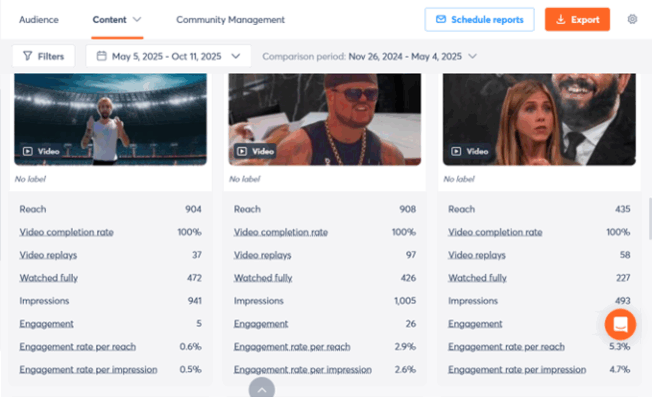This screenshot has width=652, height=397.
Task: Open the sunglasses man video thumbnail
Action: [325, 119]
